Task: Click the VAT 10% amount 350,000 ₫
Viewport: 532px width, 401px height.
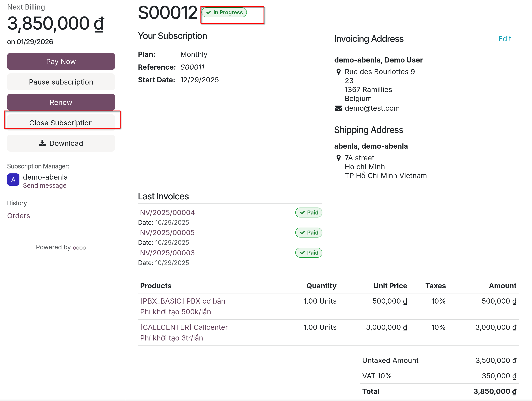Action: click(x=499, y=376)
